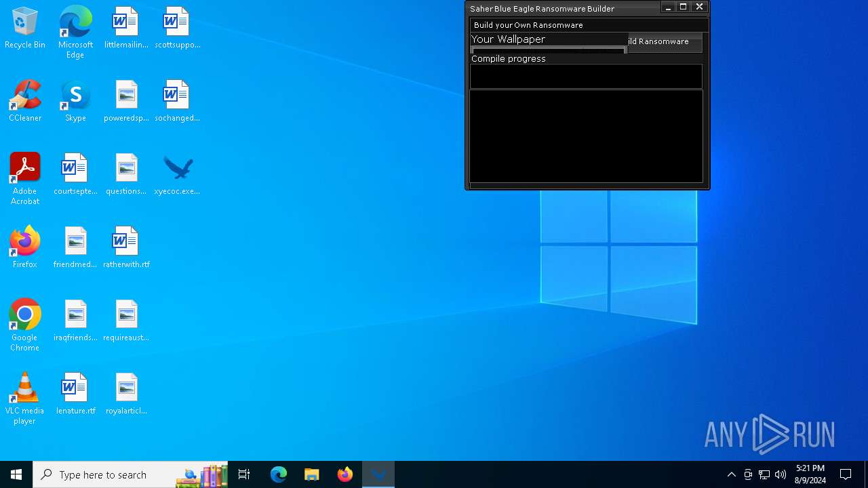Select the sochanged... Word document icon
The image size is (868, 488).
(177, 101)
